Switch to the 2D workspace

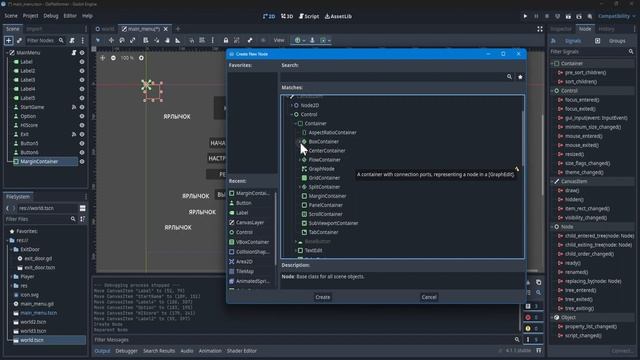click(x=269, y=16)
